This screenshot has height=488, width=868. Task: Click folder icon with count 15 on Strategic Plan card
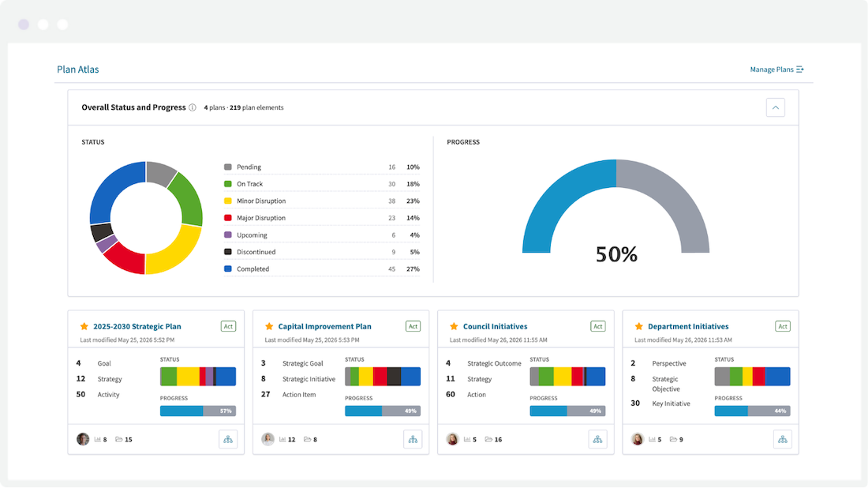(x=119, y=439)
